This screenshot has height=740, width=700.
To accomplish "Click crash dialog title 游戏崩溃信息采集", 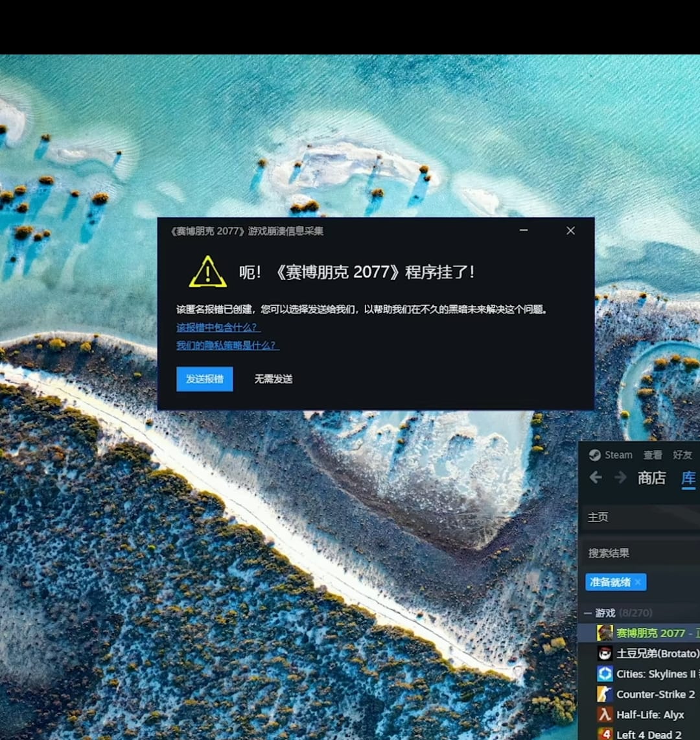I will coord(286,231).
